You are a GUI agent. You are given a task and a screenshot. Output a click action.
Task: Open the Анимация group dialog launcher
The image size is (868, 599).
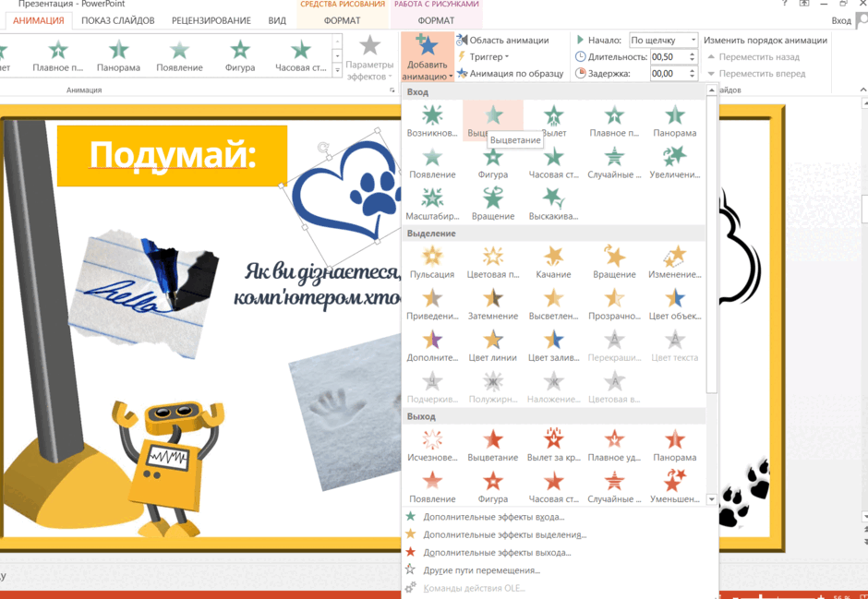point(392,90)
